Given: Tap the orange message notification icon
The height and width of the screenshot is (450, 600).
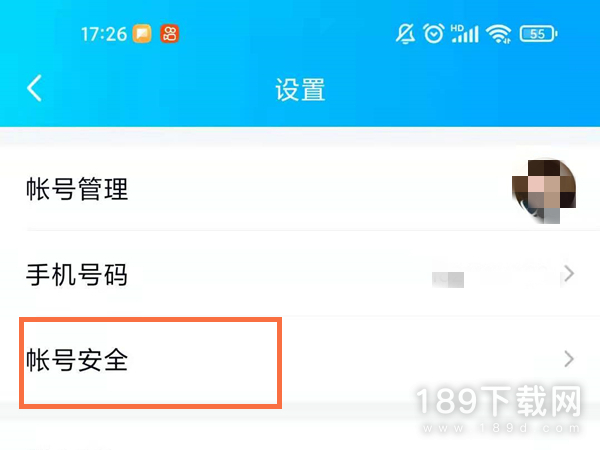Looking at the screenshot, I should tap(142, 34).
